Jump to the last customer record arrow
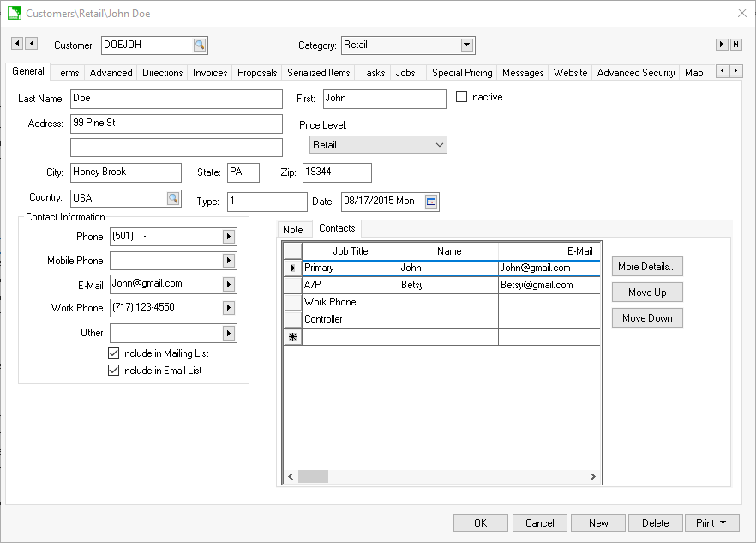This screenshot has height=543, width=756. (x=736, y=44)
